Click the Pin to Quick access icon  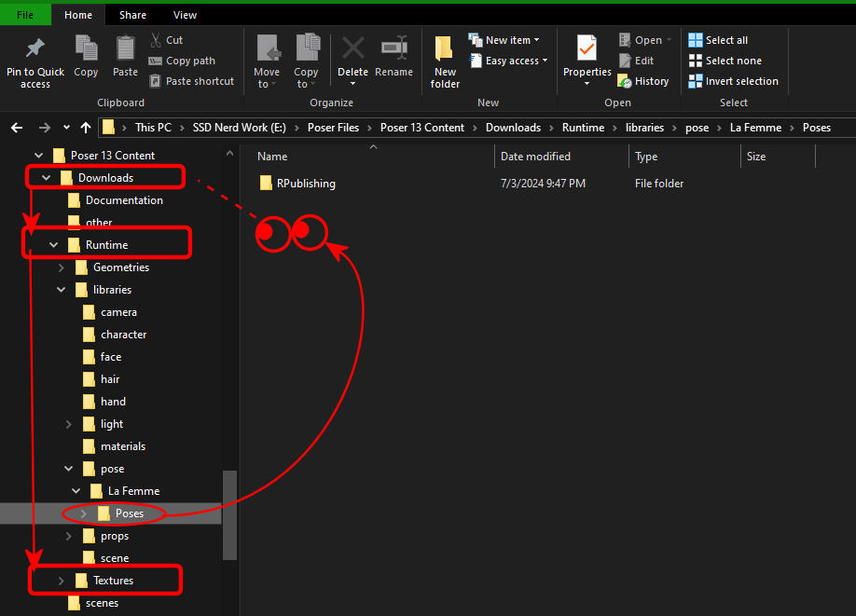(35, 48)
